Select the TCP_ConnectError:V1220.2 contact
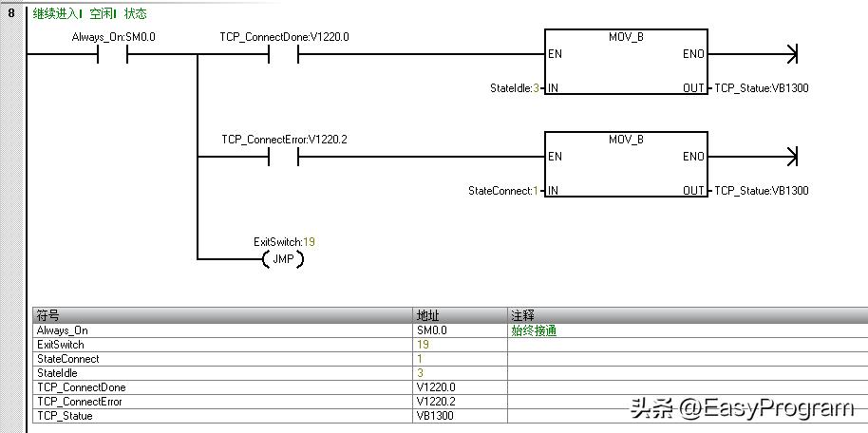This screenshot has height=433, width=868. pos(283,157)
